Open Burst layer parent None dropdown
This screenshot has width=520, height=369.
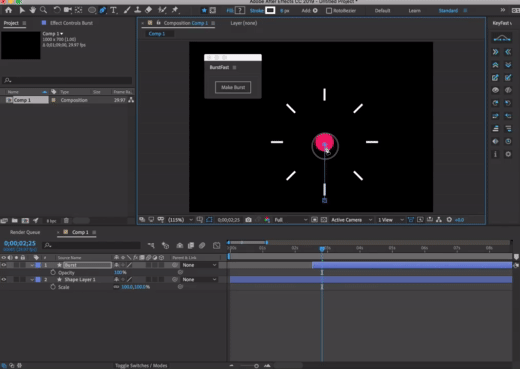coord(199,265)
